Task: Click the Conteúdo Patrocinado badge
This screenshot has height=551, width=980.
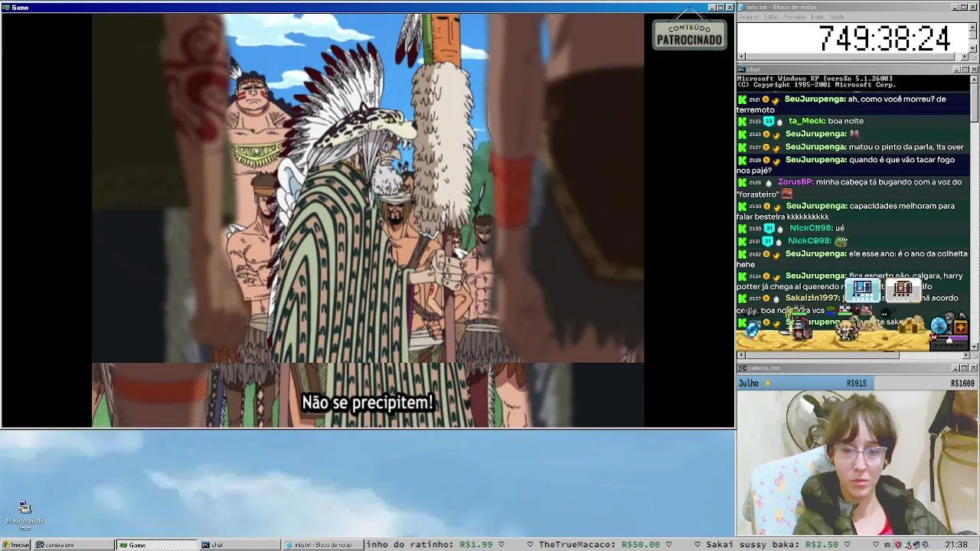Action: pos(689,34)
